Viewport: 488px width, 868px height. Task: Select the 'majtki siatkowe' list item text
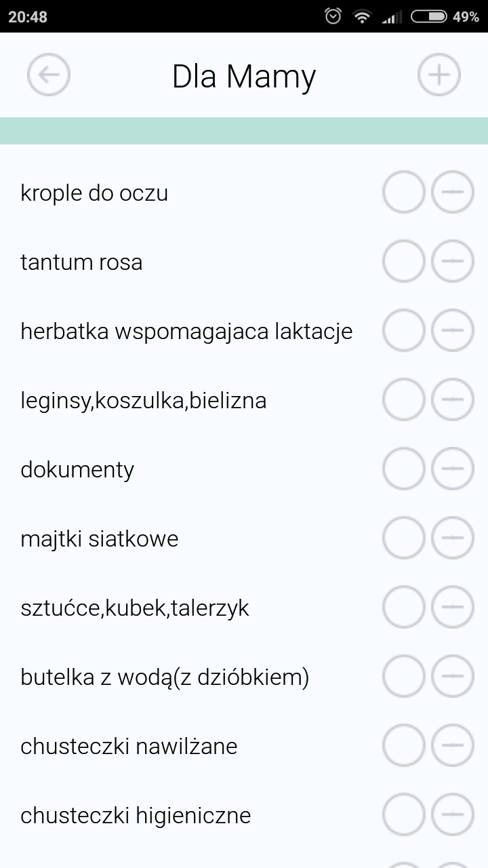(x=100, y=539)
